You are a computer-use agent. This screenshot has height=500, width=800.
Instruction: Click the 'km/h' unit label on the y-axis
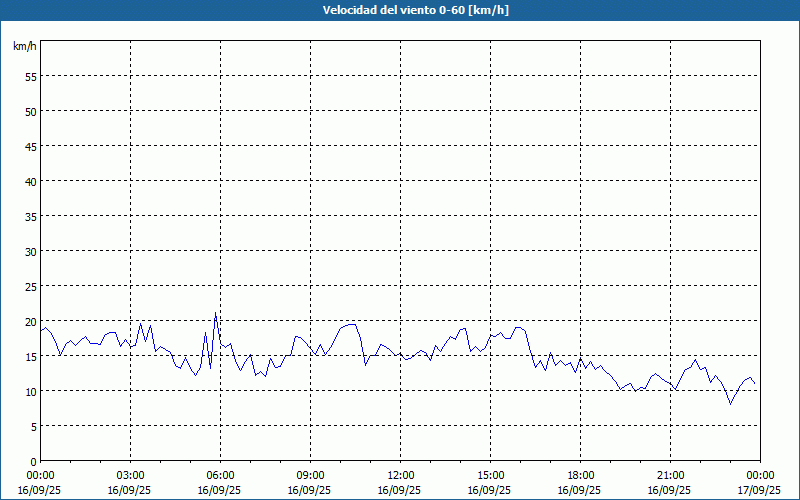[25, 46]
